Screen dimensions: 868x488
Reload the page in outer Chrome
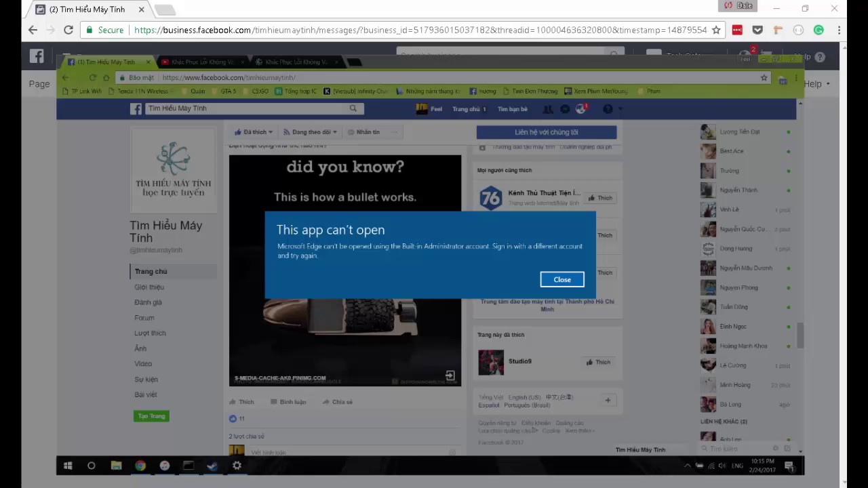pos(68,30)
